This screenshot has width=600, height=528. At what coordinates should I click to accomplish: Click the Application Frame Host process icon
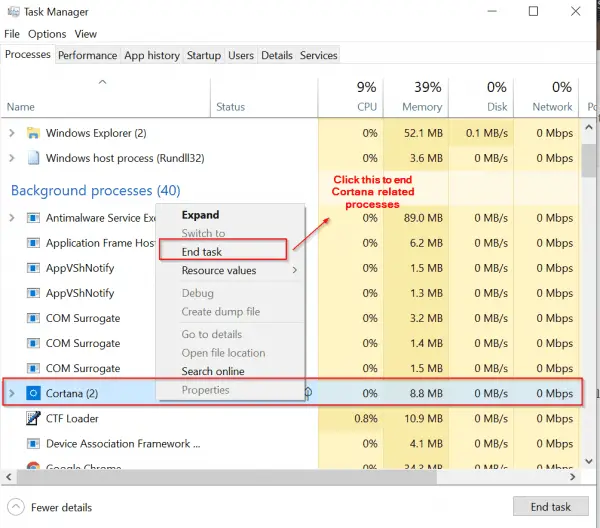click(33, 243)
